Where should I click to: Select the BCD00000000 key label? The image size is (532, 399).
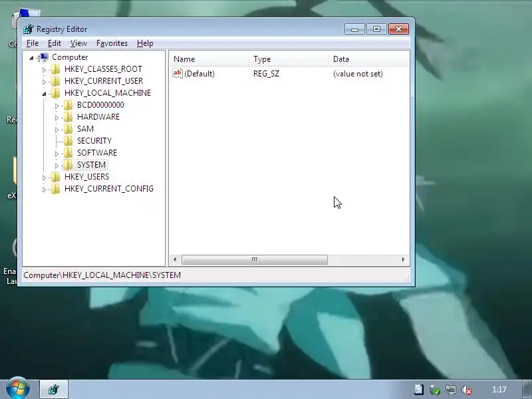(x=100, y=105)
